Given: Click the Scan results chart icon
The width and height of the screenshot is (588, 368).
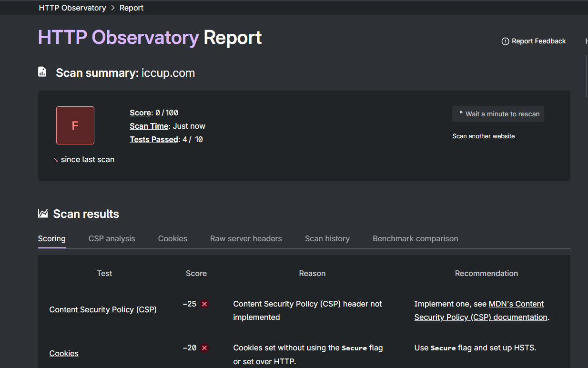Looking at the screenshot, I should click(x=43, y=213).
